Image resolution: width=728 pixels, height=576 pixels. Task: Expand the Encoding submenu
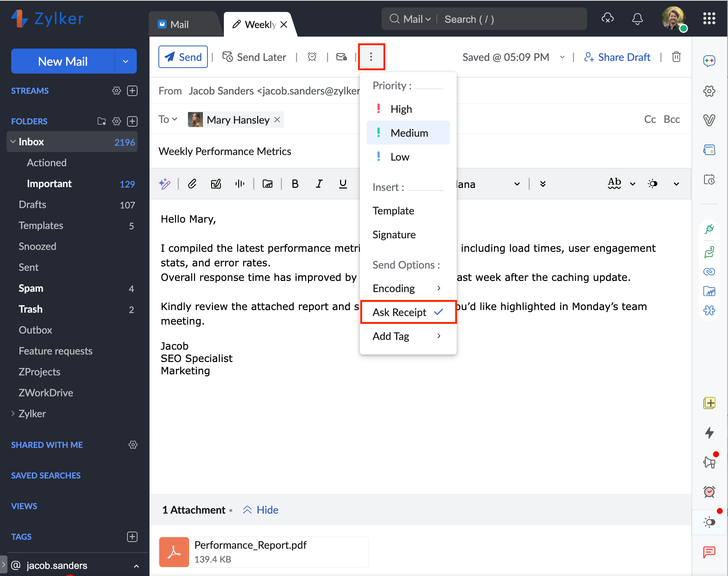(x=408, y=288)
